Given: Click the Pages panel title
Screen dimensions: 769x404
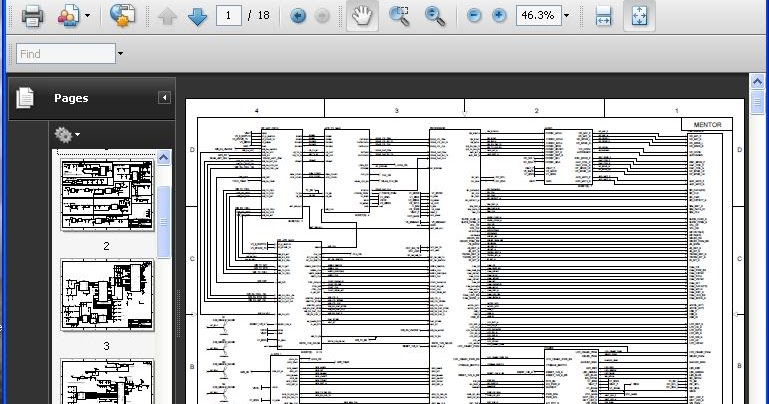Looking at the screenshot, I should (x=71, y=98).
